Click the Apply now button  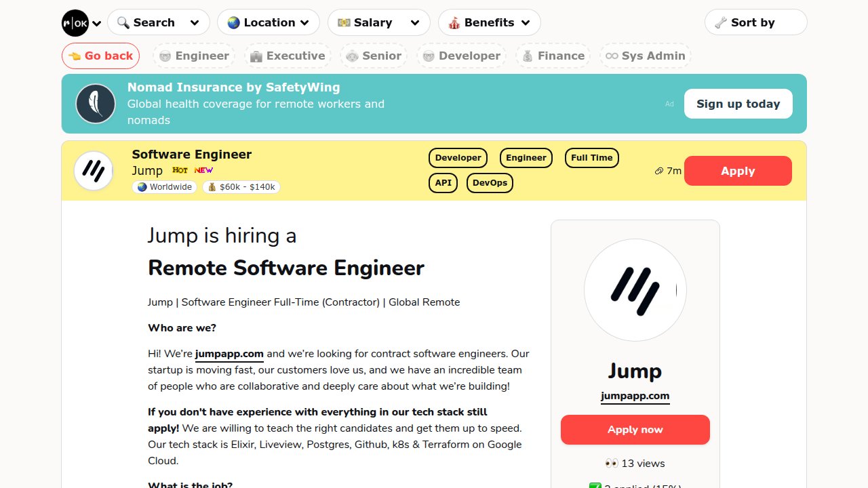[635, 430]
